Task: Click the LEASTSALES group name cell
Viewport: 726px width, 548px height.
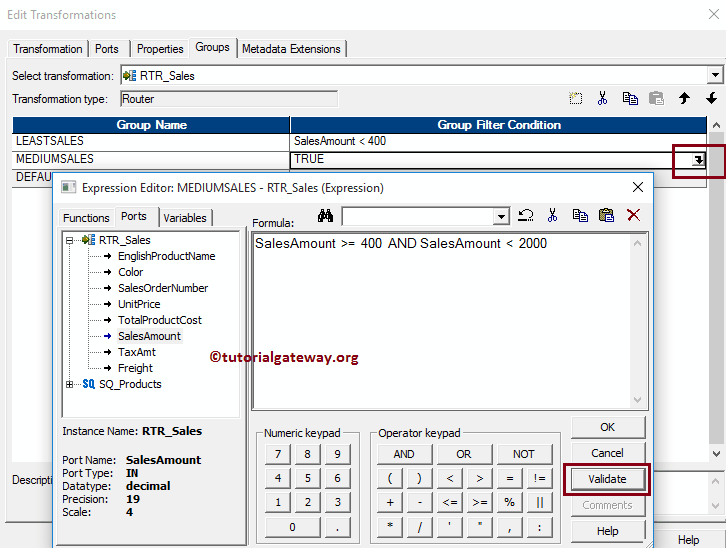Action: 151,141
